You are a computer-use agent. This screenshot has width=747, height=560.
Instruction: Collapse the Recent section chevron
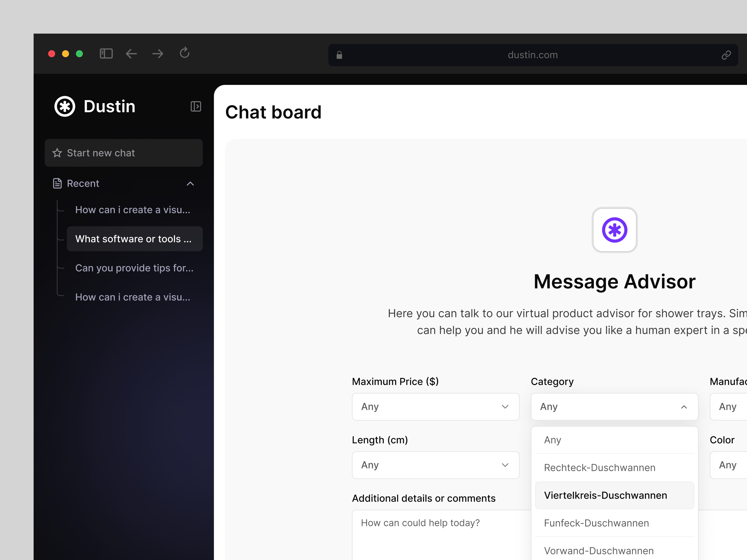coord(190,184)
